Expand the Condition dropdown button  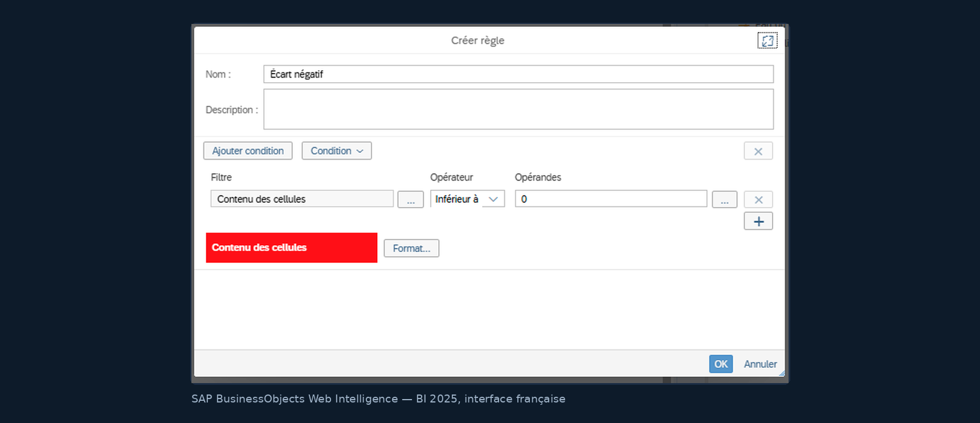click(x=337, y=151)
